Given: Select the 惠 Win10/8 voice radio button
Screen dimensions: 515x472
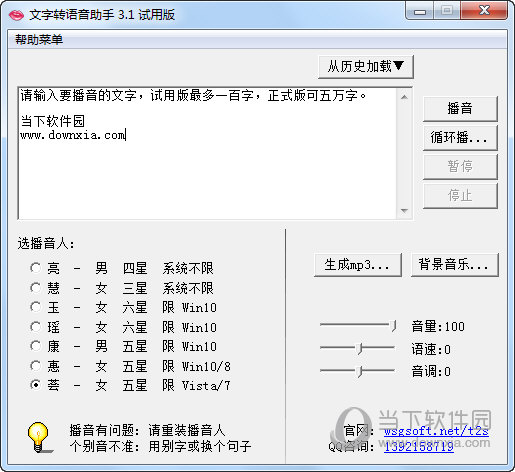Looking at the screenshot, I should [35, 366].
